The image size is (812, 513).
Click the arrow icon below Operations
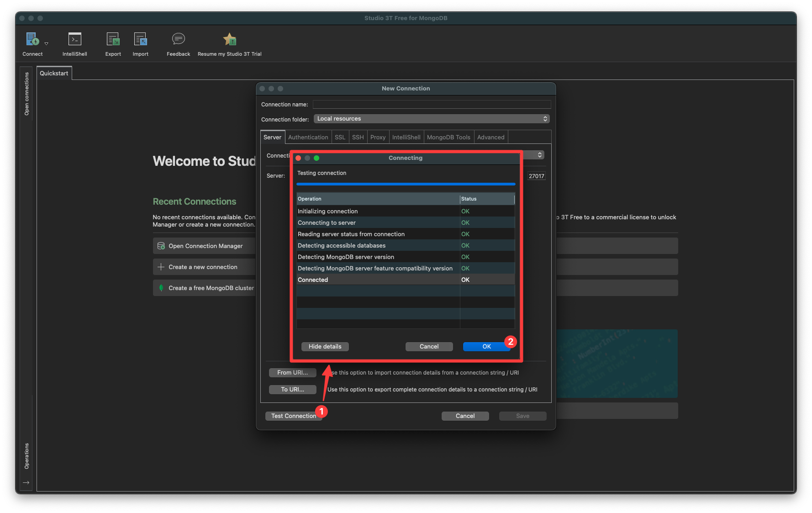point(26,482)
